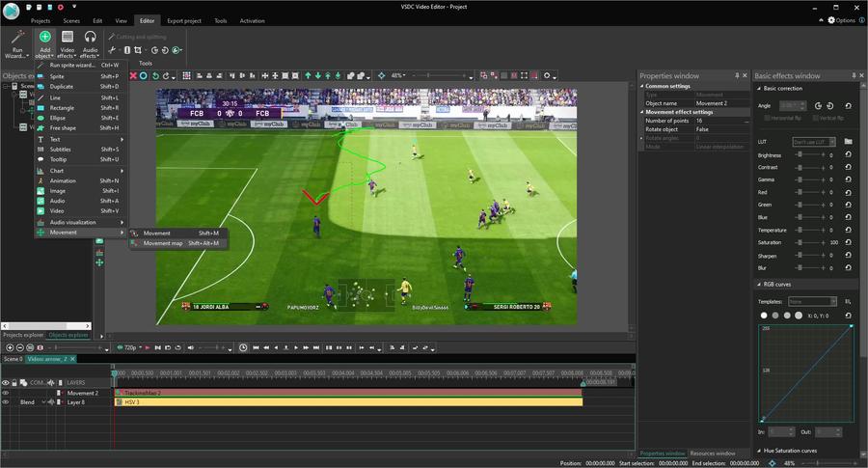Image resolution: width=868 pixels, height=468 pixels.
Task: Add an Audio object
Action: pos(81,201)
